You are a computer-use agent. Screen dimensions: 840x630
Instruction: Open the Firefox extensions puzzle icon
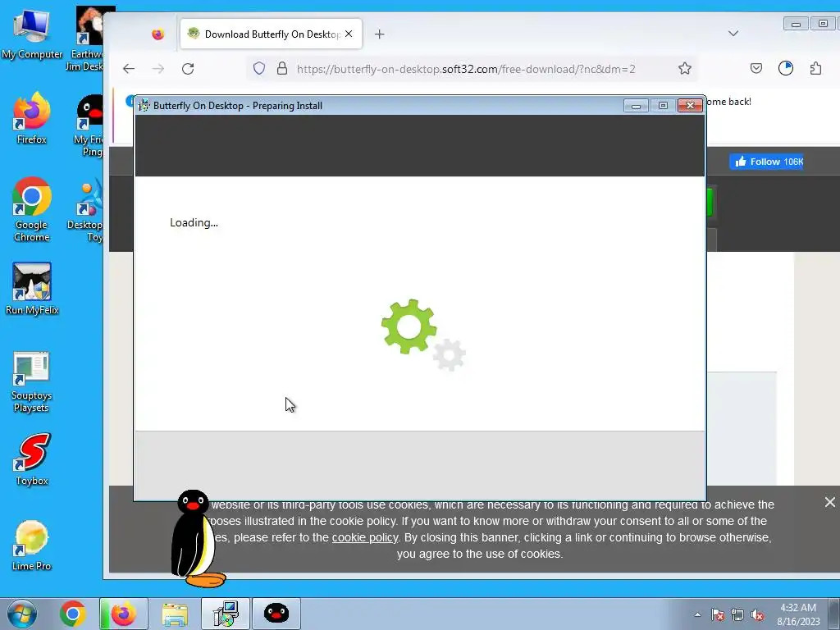[815, 69]
